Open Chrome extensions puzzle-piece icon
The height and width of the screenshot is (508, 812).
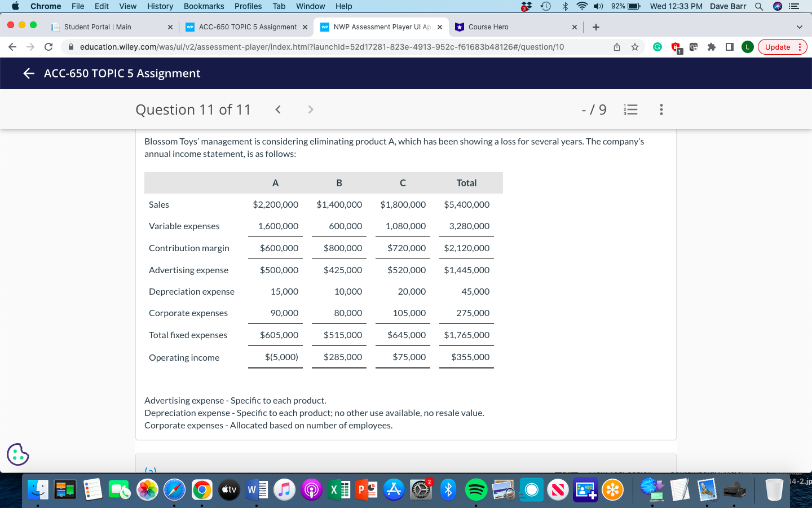click(710, 47)
